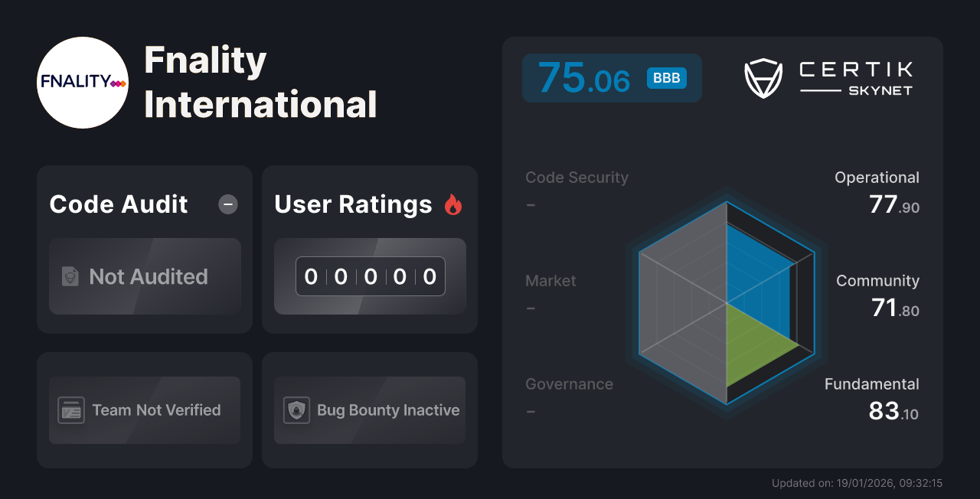Screen dimensions: 980x499
Task: Click the User Ratings counter field
Action: point(370,276)
